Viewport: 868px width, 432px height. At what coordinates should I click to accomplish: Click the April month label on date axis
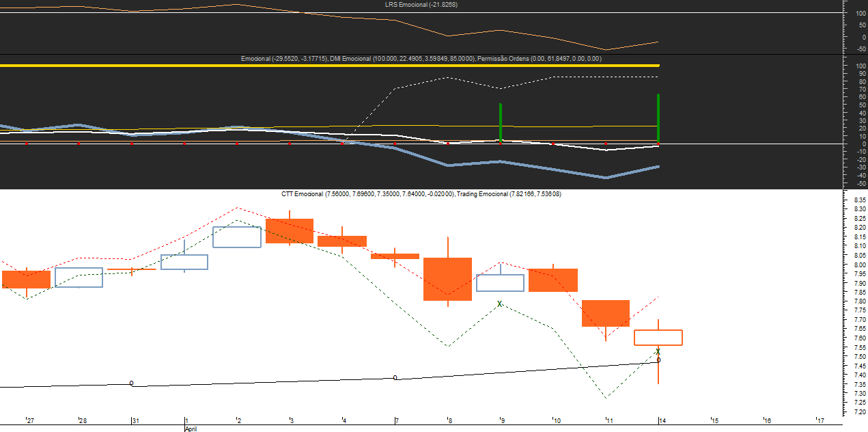191,429
